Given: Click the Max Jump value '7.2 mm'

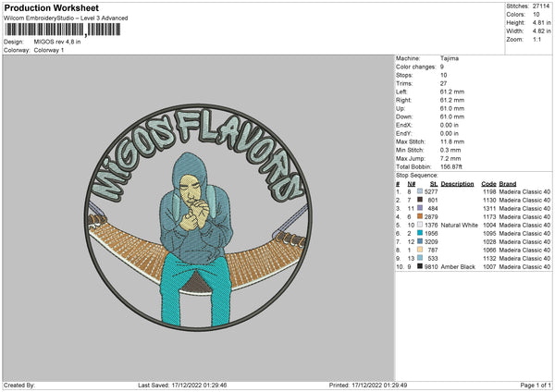Looking at the screenshot, I should pyautogui.click(x=450, y=158).
